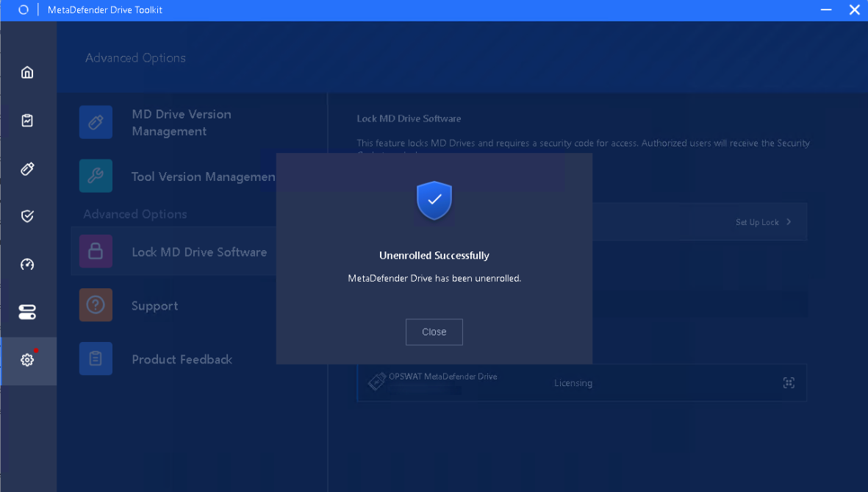Open the Home sidebar icon
This screenshot has height=492, width=868.
[x=27, y=73]
